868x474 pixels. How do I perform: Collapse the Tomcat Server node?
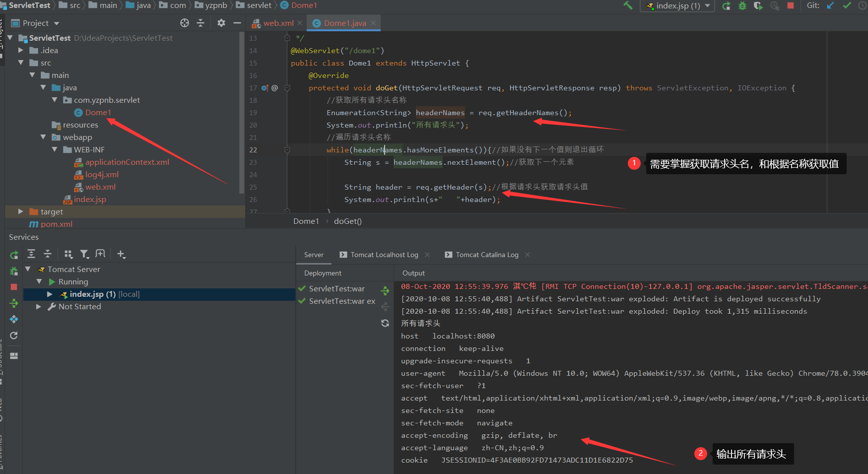28,269
